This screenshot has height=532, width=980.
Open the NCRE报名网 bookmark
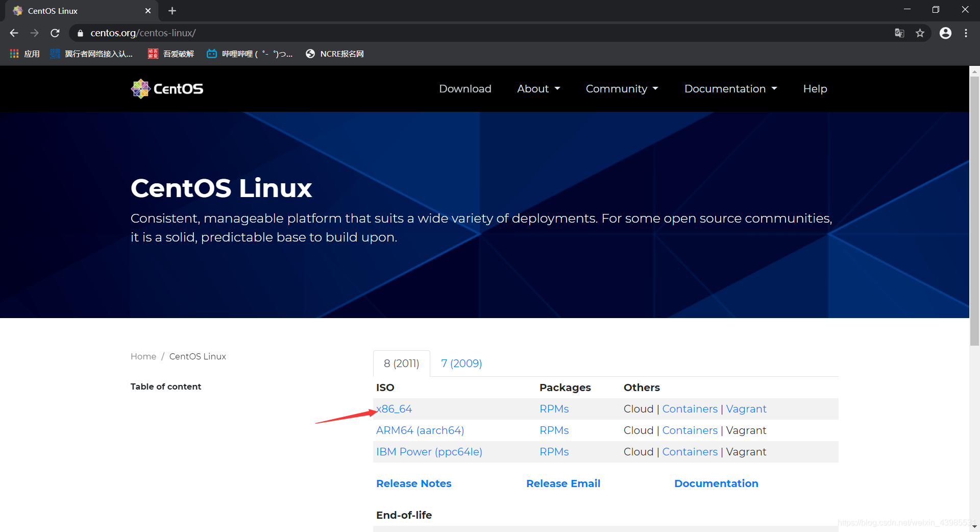pyautogui.click(x=334, y=54)
